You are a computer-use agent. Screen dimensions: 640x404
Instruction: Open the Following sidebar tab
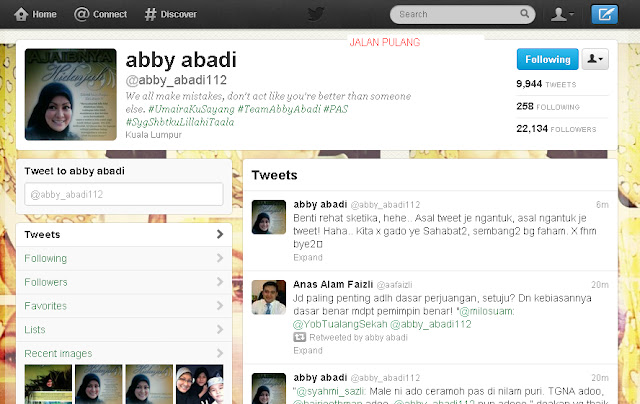click(x=124, y=258)
